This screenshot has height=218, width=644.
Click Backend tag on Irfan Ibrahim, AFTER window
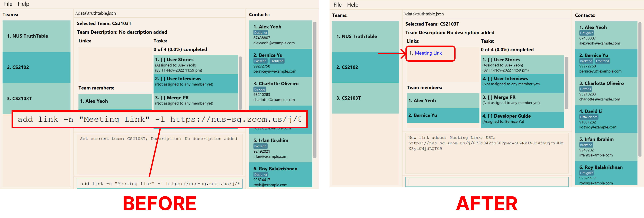(586, 145)
